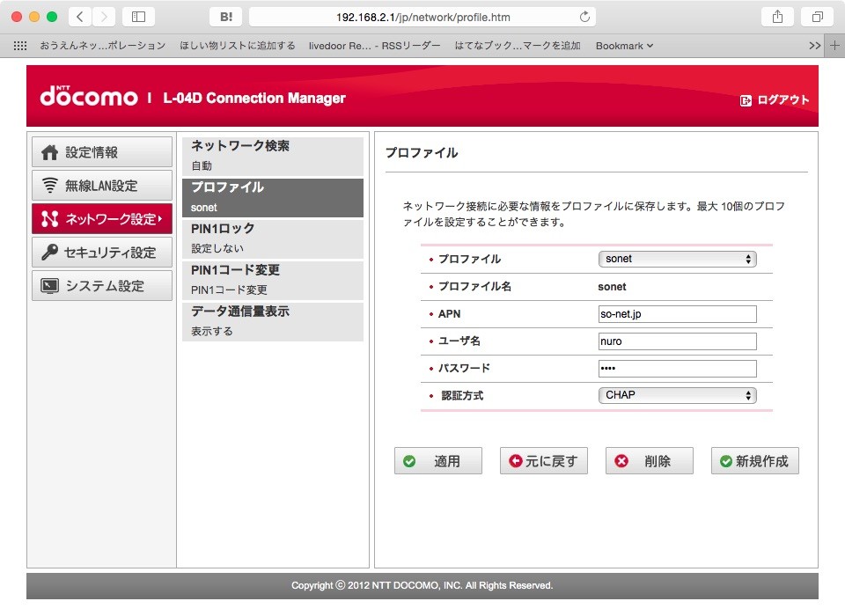Screen dimensions: 845x616
Task: Click the Safari forward arrow
Action: pyautogui.click(x=104, y=17)
